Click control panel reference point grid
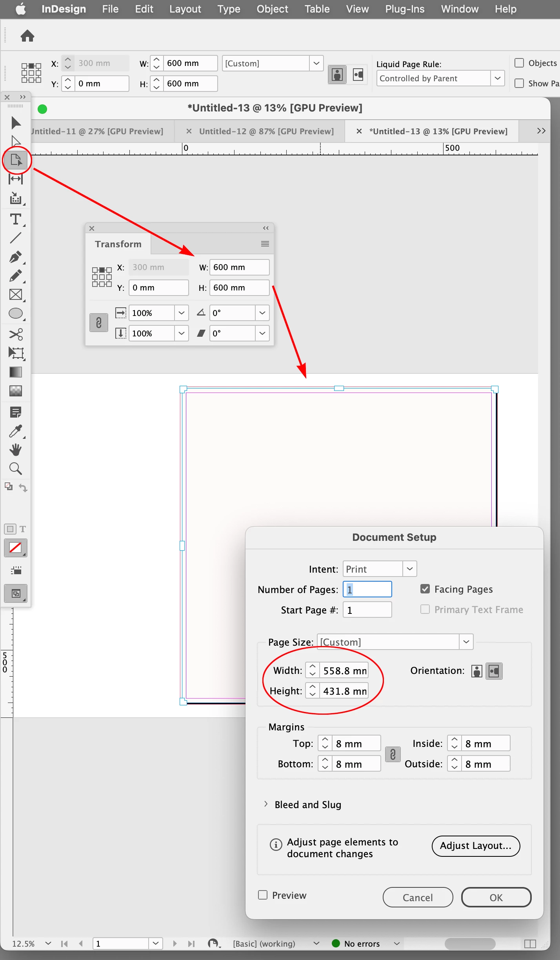560x960 pixels. click(x=31, y=73)
